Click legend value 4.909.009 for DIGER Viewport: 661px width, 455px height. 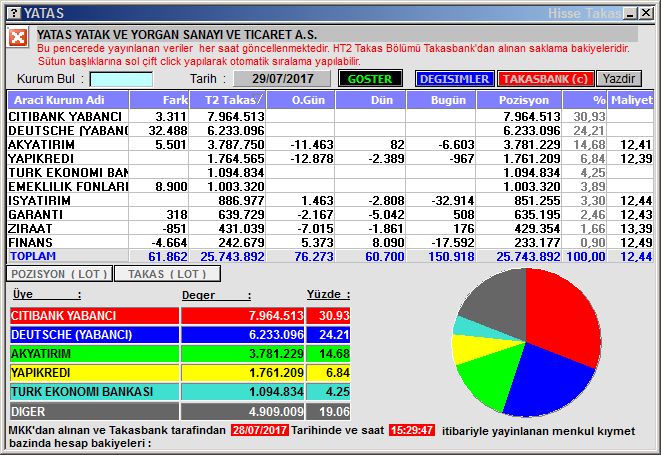(276, 411)
